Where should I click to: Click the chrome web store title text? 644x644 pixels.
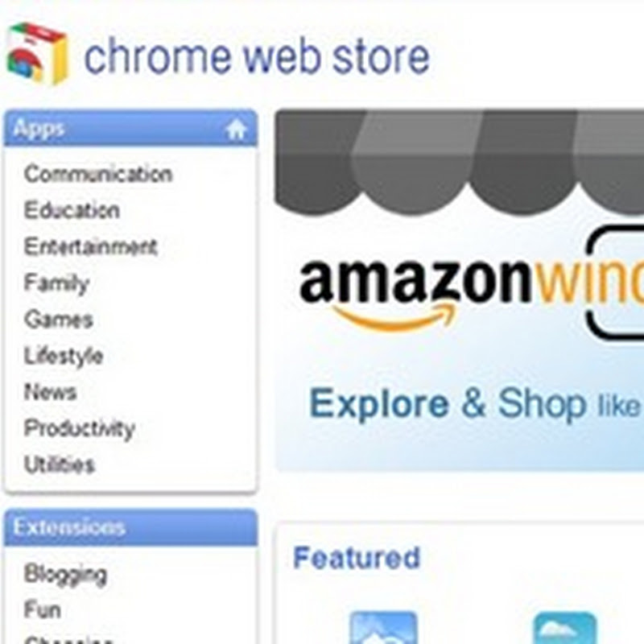(257, 56)
